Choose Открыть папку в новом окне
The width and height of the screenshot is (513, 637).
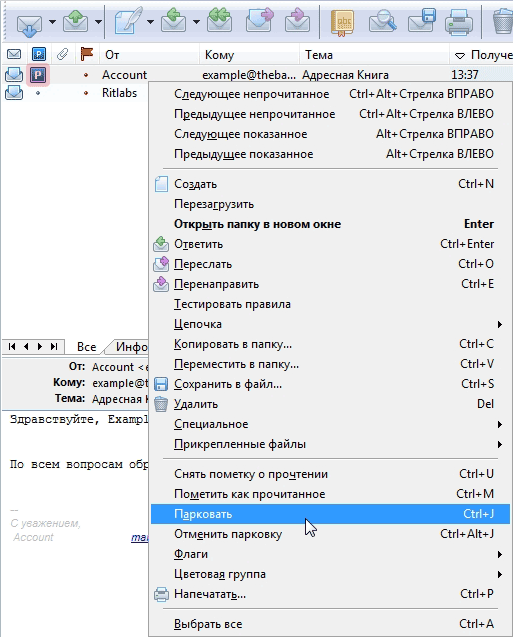coord(329,224)
